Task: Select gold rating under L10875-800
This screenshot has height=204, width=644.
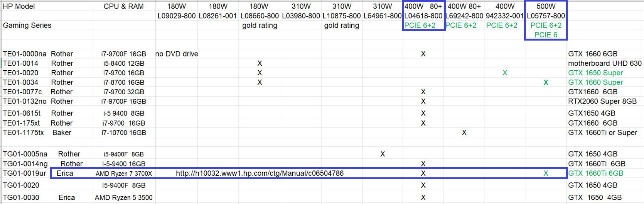Action: [342, 25]
